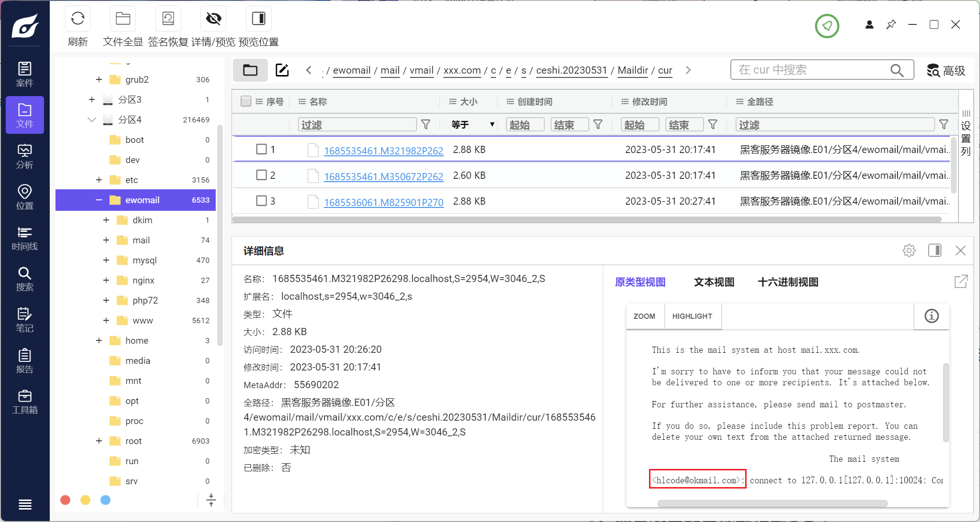Click the 预览位置 preview position icon
Screen dimensions: 980x522
(259, 19)
